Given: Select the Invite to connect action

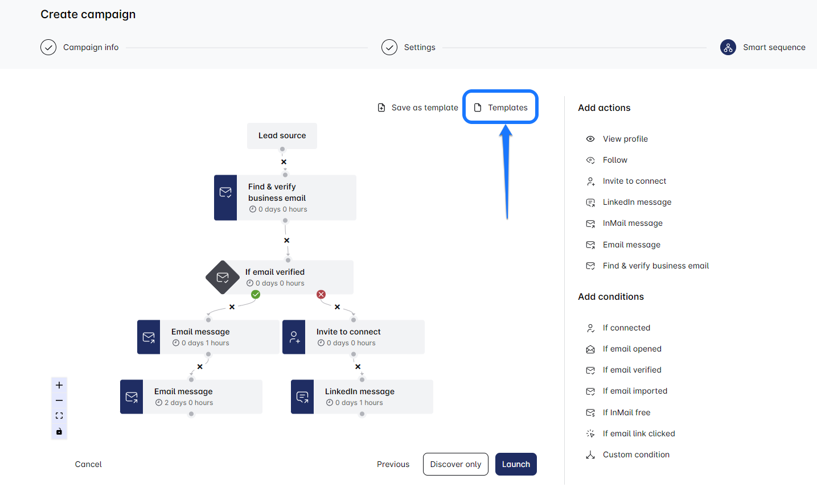Looking at the screenshot, I should coord(634,181).
